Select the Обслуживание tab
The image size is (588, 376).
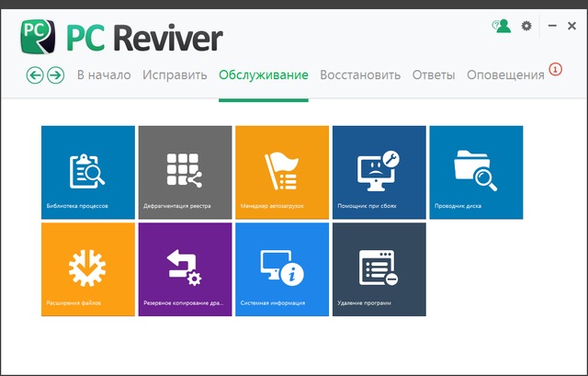[x=264, y=74]
